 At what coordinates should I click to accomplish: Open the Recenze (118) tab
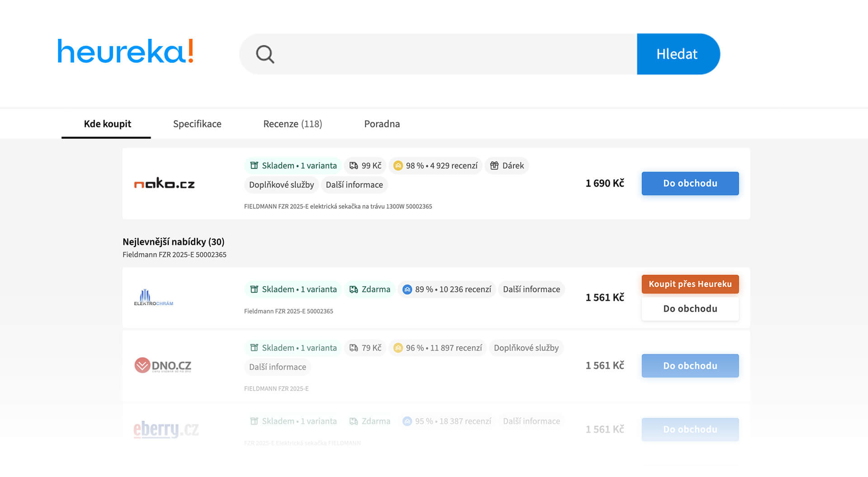292,124
